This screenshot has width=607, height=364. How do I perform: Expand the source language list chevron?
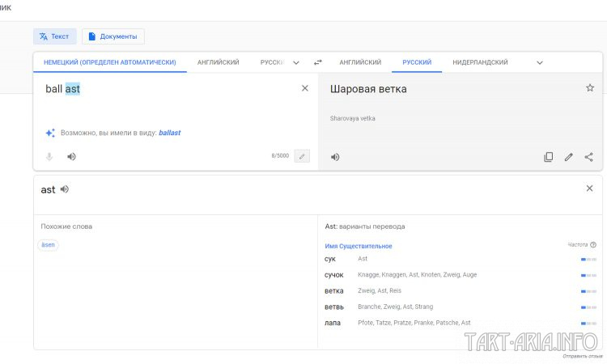tap(296, 62)
